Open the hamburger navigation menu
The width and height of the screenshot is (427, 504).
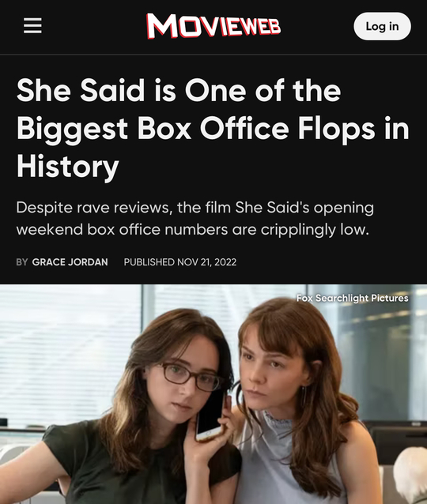32,26
